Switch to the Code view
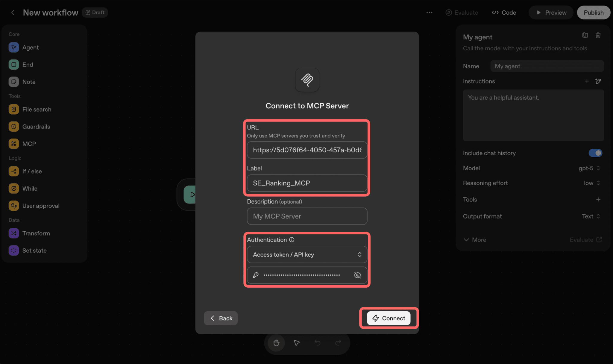Screen dimensions: 613x364 [x=504, y=12]
